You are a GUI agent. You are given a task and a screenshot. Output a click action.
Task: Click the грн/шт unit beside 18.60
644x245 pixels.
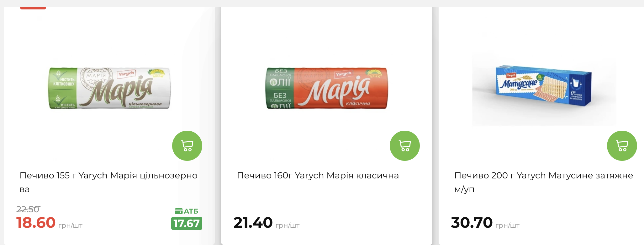[70, 226]
